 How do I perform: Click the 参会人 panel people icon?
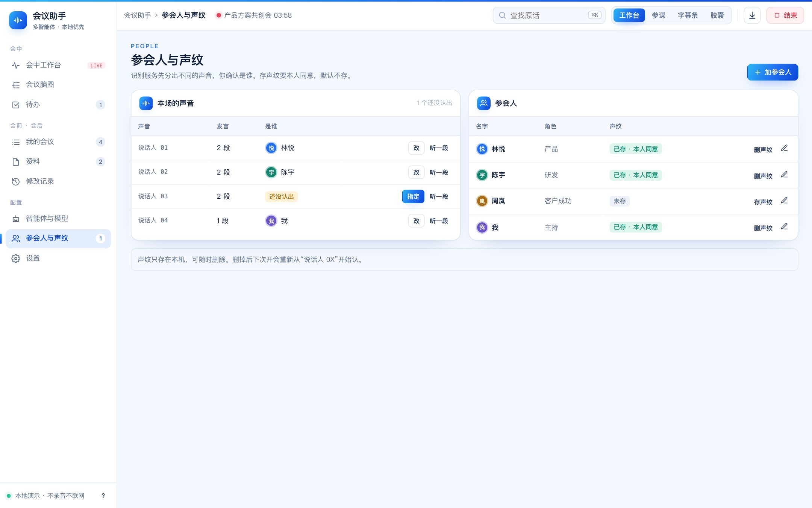point(483,103)
